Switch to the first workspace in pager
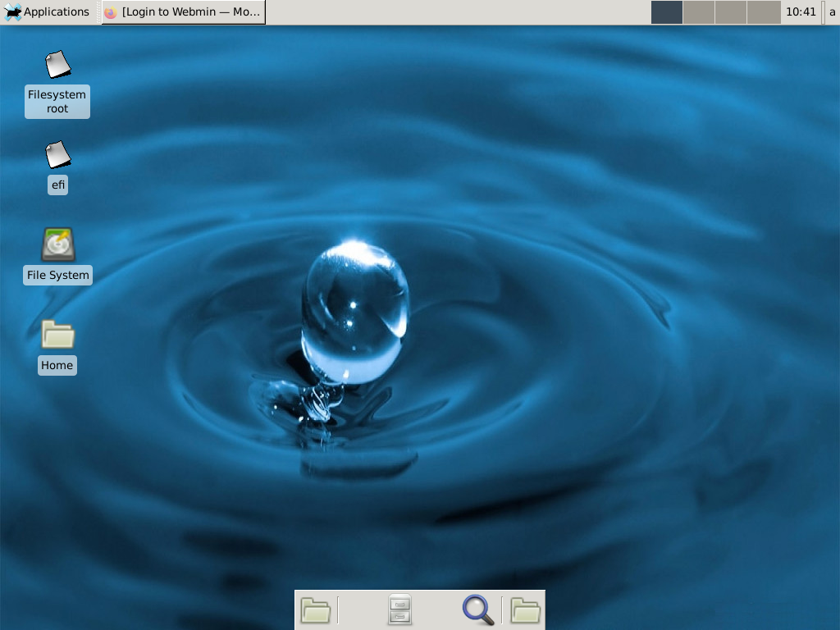Viewport: 840px width, 630px height. tap(667, 12)
